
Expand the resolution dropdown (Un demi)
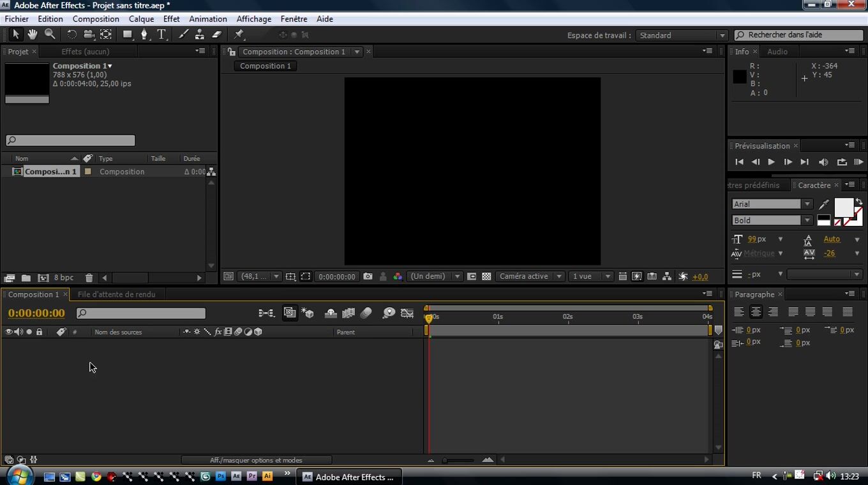pos(457,276)
